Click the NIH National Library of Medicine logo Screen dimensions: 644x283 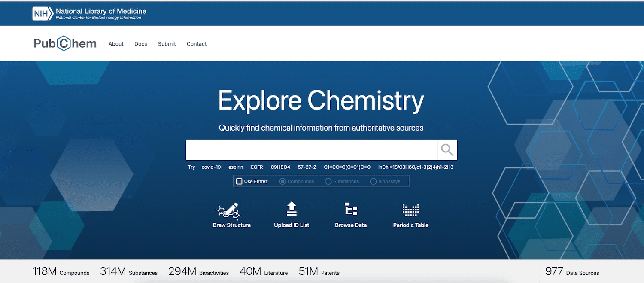point(89,13)
